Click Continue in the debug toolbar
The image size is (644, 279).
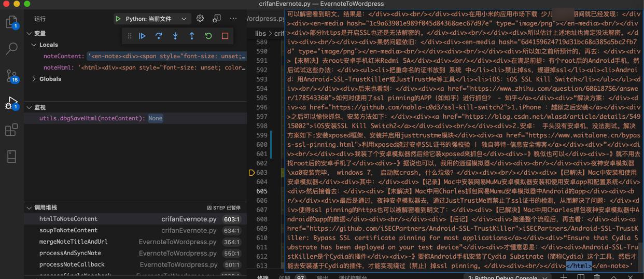click(x=142, y=36)
